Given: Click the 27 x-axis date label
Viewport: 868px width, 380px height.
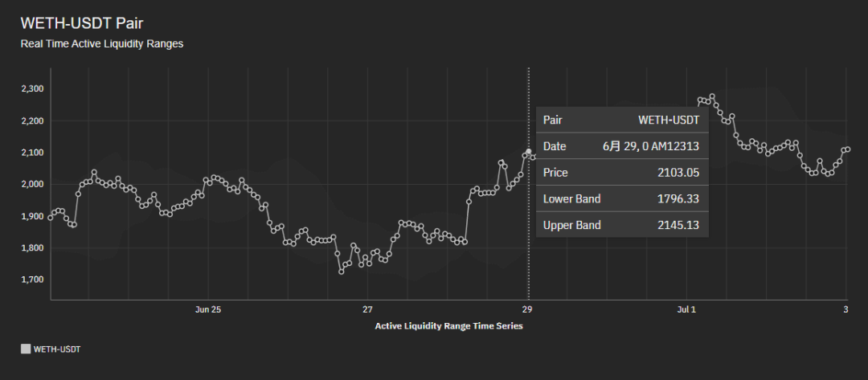Looking at the screenshot, I should pyautogui.click(x=367, y=310).
